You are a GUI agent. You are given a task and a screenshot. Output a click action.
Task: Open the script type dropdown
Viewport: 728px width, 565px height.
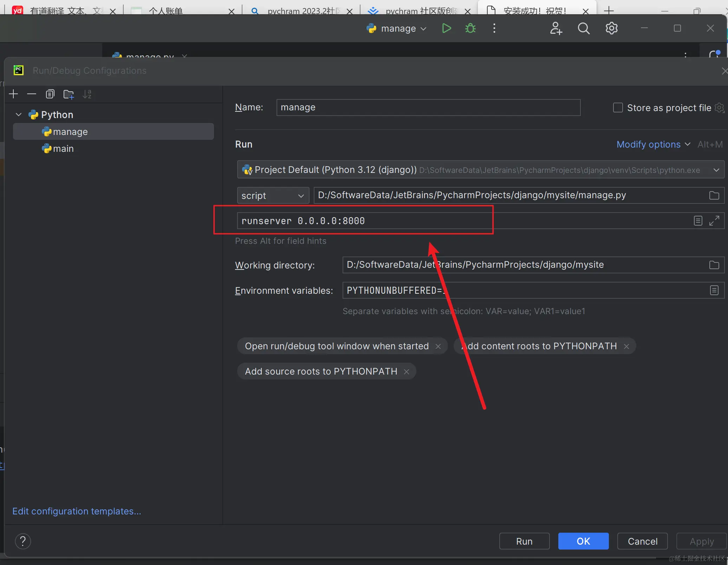(x=273, y=195)
